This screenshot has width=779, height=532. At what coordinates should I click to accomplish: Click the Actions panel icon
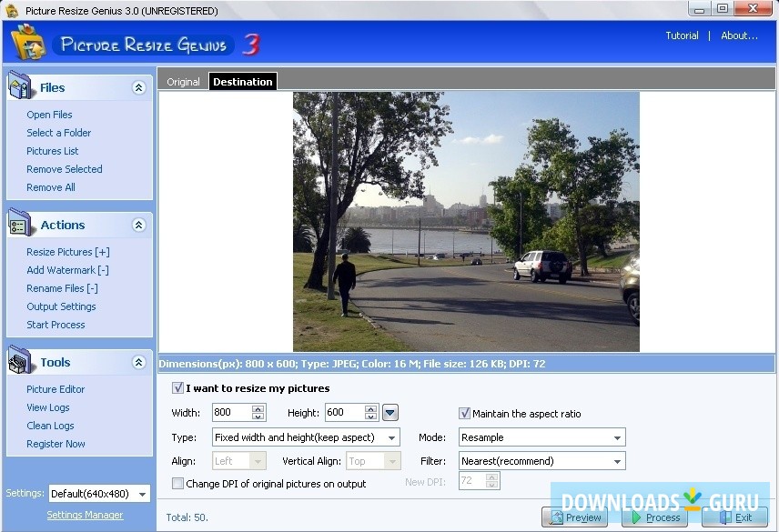[x=20, y=225]
